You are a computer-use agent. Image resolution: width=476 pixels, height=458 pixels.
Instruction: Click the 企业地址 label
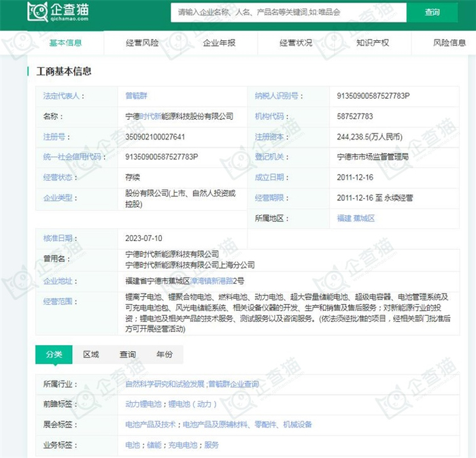(x=58, y=281)
